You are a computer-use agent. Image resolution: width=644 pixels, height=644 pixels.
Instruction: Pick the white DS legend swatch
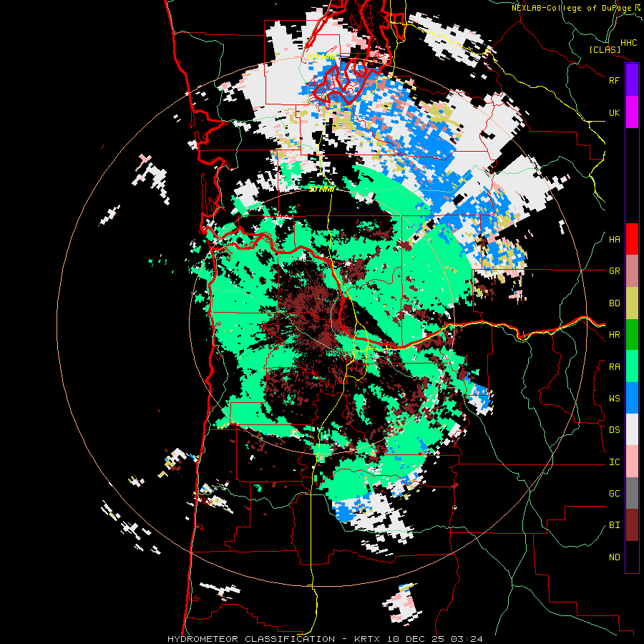click(x=632, y=429)
